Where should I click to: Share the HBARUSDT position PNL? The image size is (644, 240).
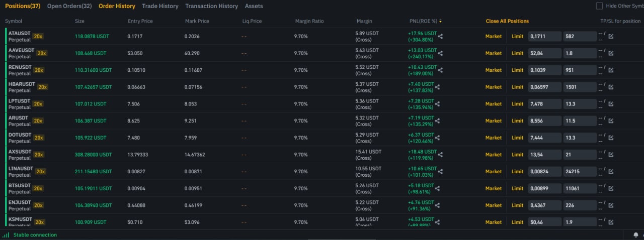tap(437, 87)
